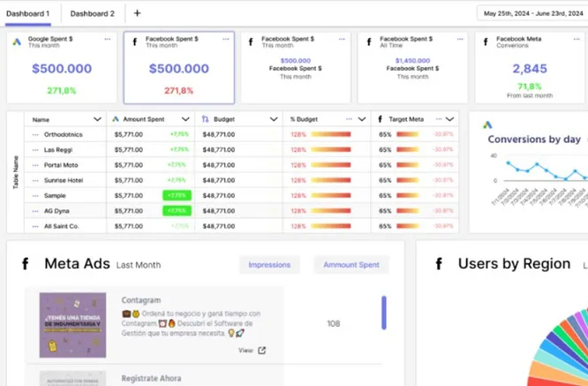Click the Impressions button in Meta Ads

pos(269,264)
